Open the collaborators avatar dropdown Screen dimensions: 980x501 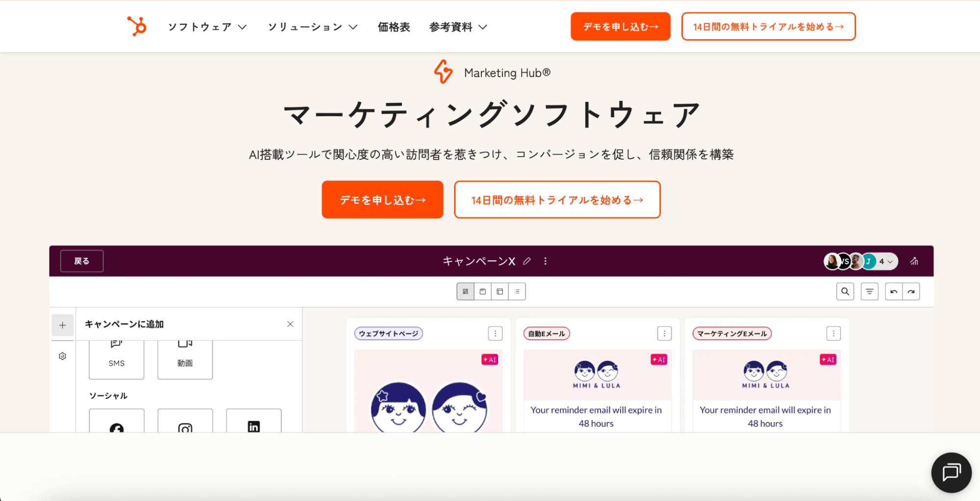(x=886, y=261)
